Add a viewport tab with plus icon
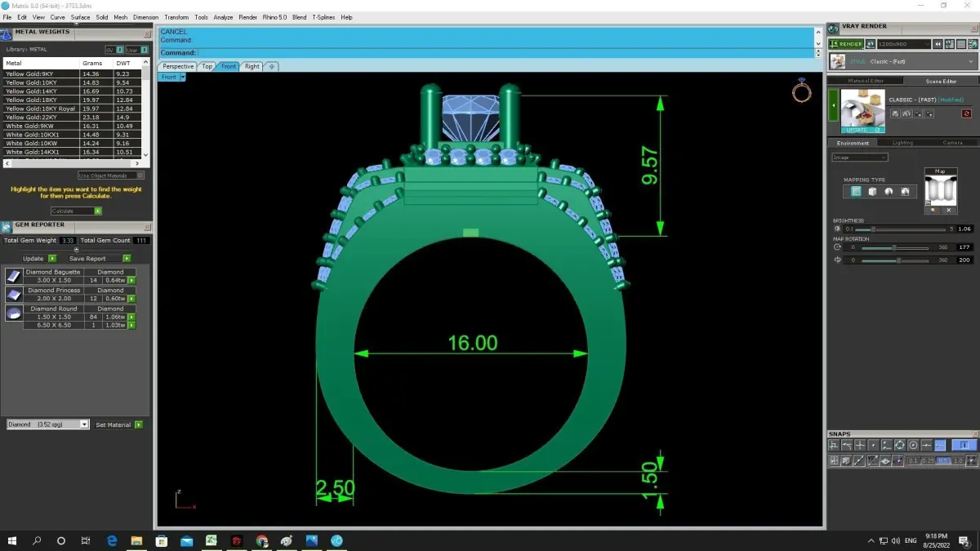This screenshot has width=980, height=551. 272,66
